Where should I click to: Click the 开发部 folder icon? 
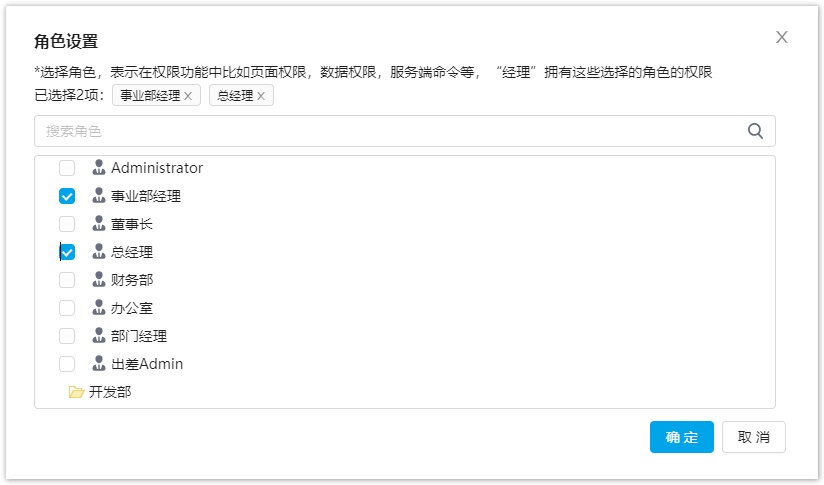pos(76,392)
